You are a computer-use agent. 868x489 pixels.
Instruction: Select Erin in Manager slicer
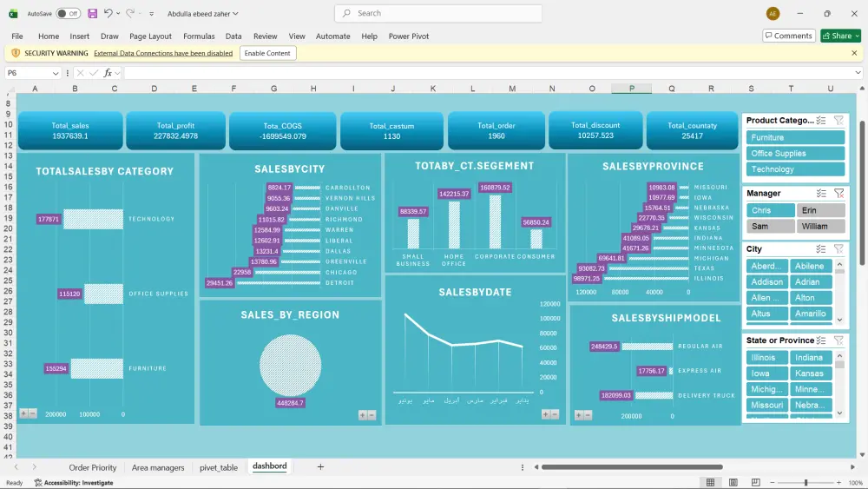coord(820,210)
